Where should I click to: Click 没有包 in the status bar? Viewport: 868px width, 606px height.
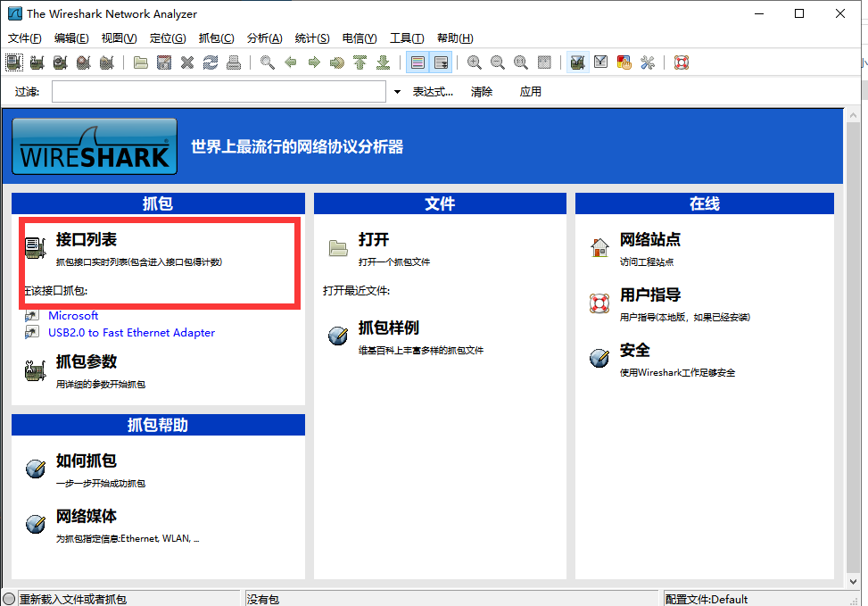[263, 599]
